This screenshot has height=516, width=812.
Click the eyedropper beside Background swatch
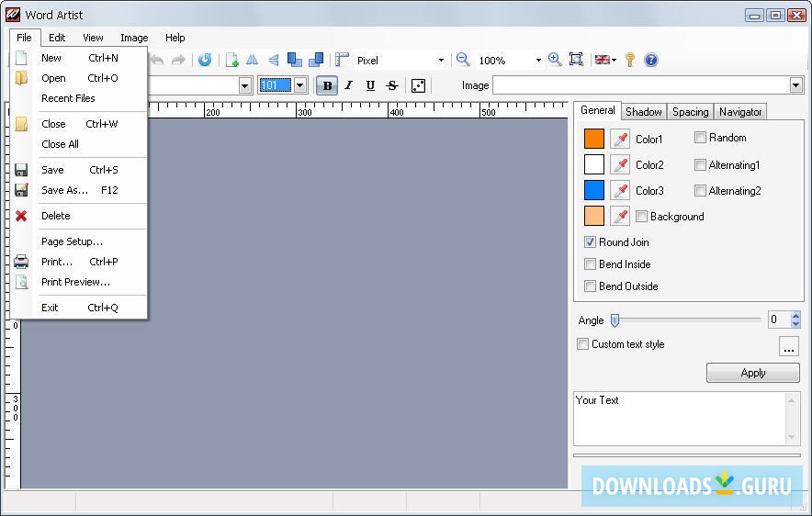click(x=620, y=217)
